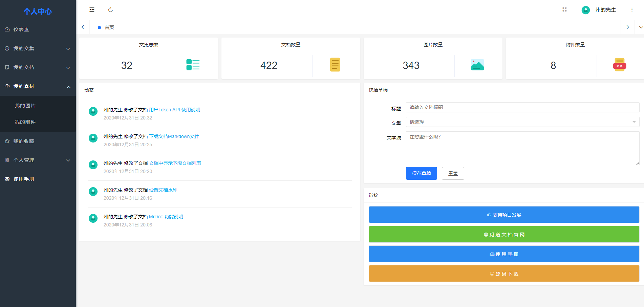Open 我的图片 submenu item

[38, 106]
